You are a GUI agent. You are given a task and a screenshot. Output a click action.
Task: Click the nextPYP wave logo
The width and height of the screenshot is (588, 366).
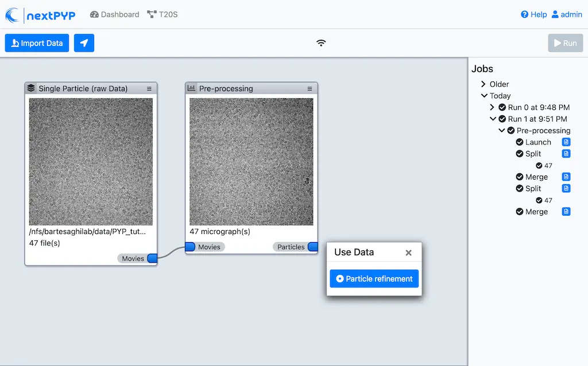(13, 14)
